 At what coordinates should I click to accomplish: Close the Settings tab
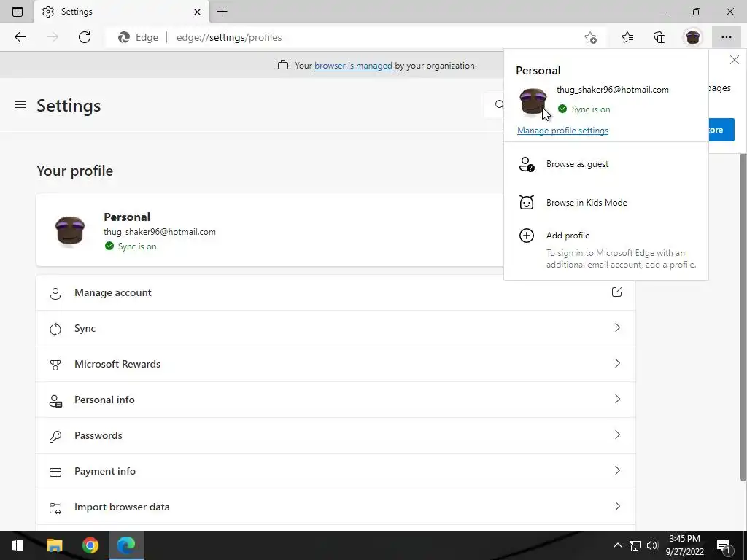click(197, 12)
